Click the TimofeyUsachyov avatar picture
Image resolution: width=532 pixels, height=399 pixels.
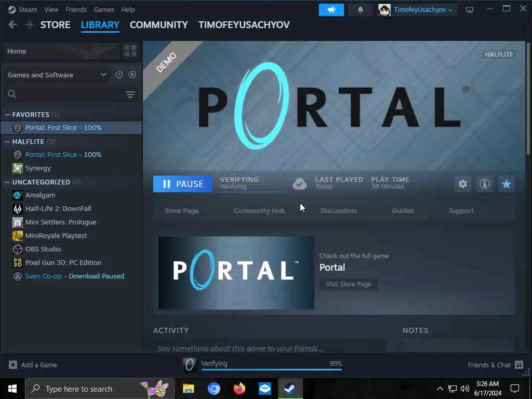(x=384, y=10)
